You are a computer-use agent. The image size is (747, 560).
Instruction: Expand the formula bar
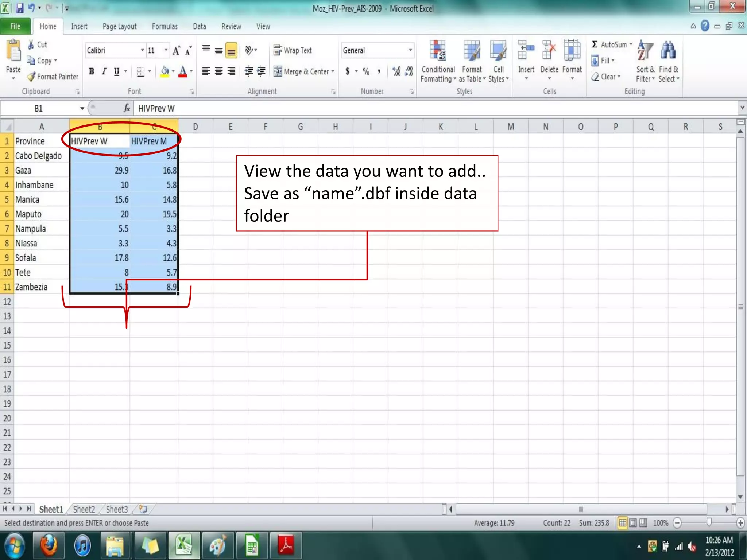742,108
